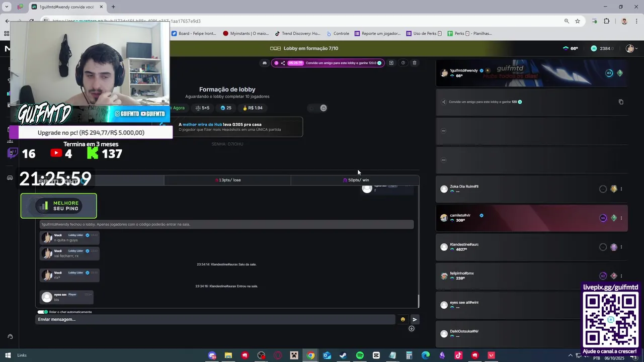This screenshot has height=362, width=644.
Task: Click the rank badge of Zoka Dia Ruim
Action: (613, 189)
